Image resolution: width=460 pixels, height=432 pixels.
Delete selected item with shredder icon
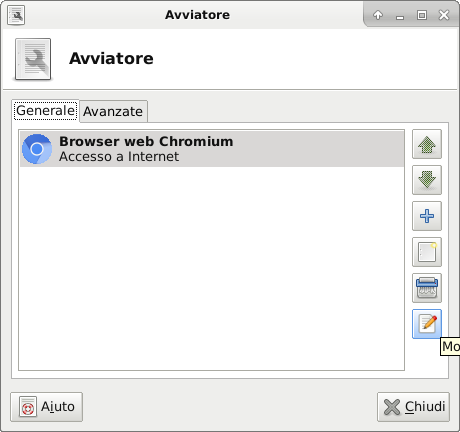click(427, 288)
